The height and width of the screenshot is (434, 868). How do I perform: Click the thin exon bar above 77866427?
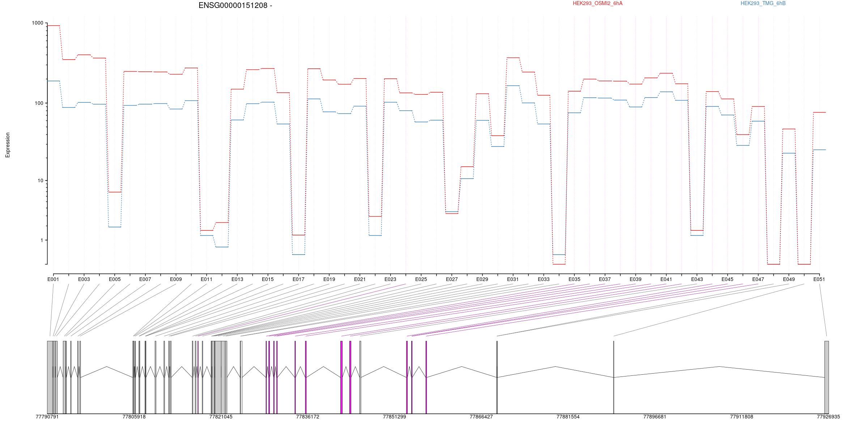coord(497,377)
